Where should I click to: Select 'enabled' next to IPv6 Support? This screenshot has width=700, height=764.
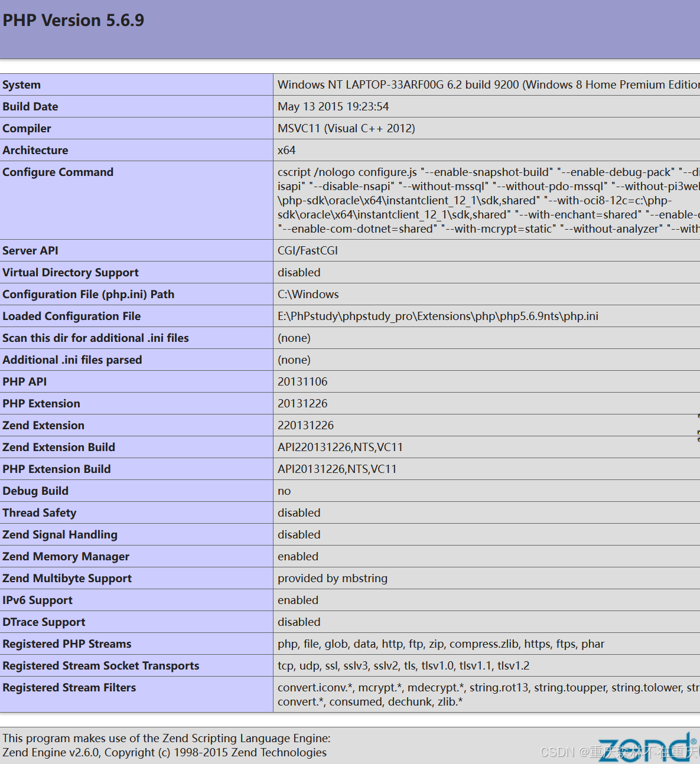[298, 600]
